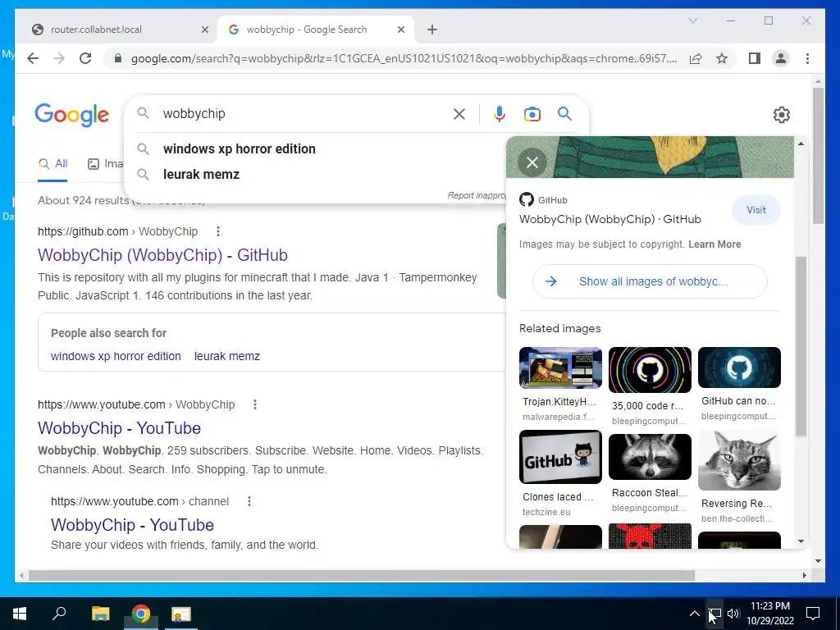This screenshot has width=840, height=630.
Task: Open options for youtube.com › WobbyChip result
Action: click(255, 404)
